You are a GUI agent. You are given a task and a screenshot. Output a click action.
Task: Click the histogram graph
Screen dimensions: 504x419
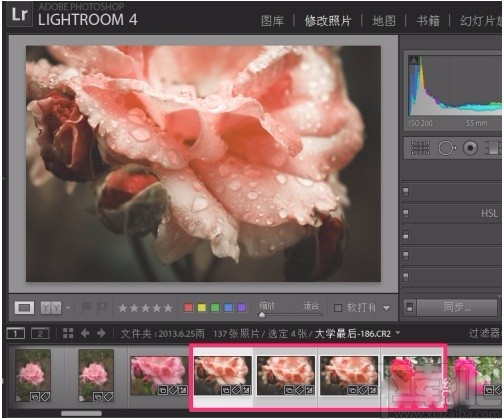[x=455, y=86]
